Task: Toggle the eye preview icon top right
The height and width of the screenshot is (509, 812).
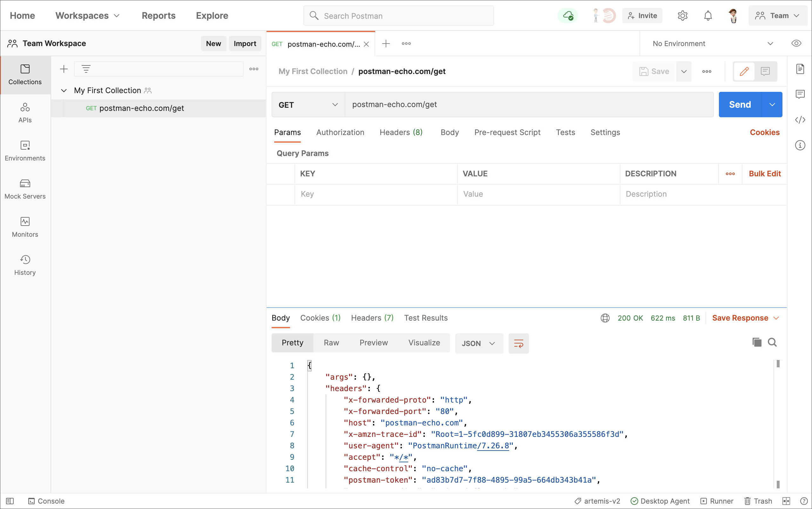Action: tap(797, 44)
